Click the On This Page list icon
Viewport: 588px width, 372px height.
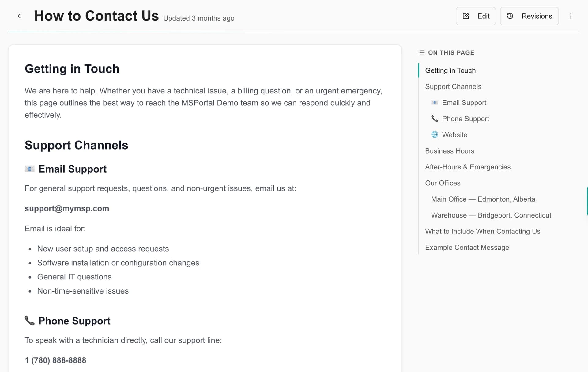click(422, 53)
